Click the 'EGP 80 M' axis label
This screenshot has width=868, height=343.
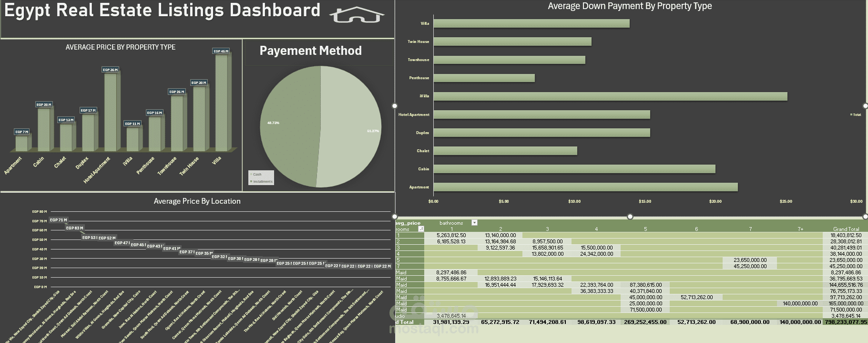[40, 211]
